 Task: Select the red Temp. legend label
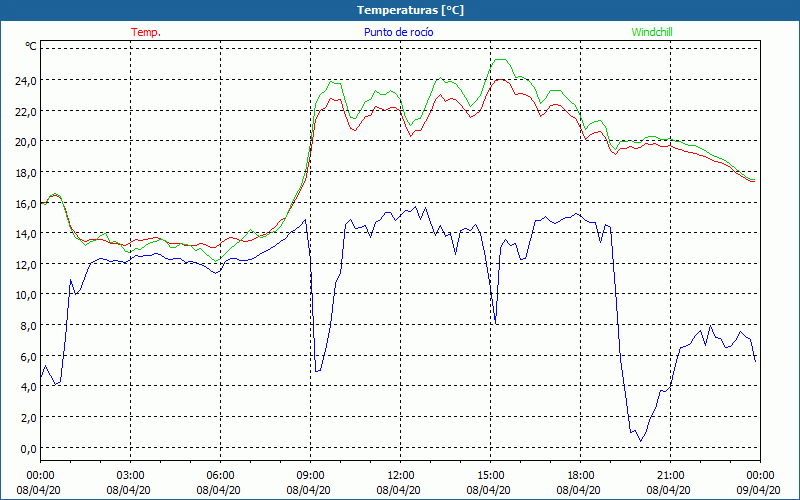(146, 32)
